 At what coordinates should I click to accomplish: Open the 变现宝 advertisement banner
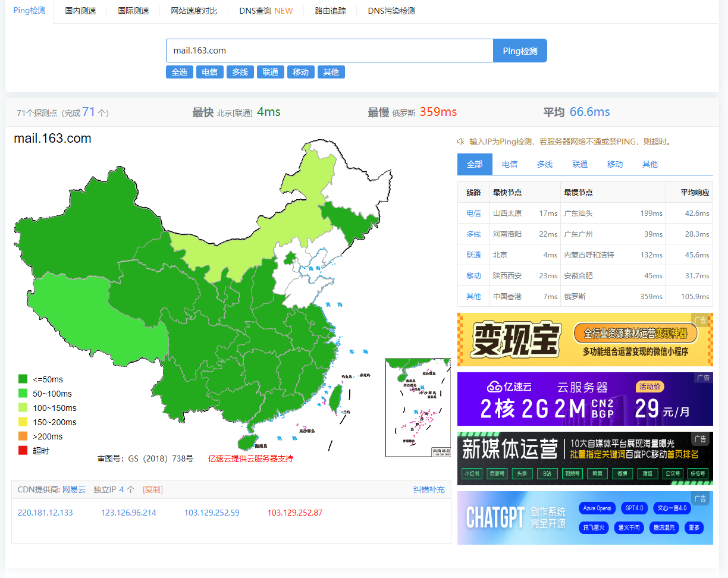click(585, 340)
